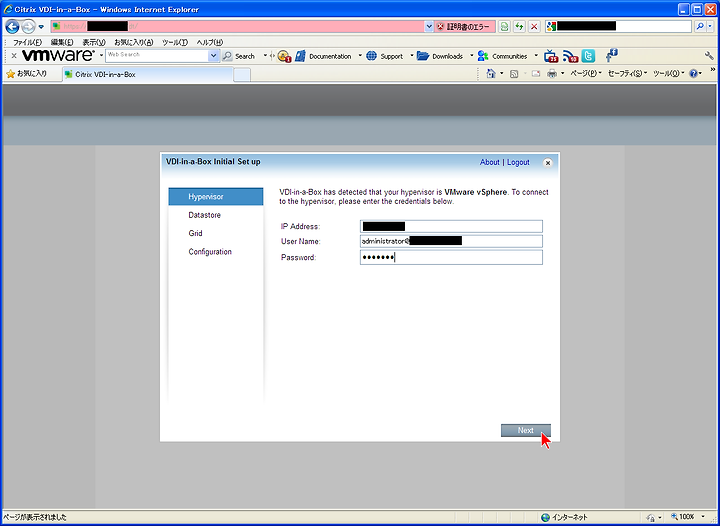The height and width of the screenshot is (526, 720).
Task: Expand the VMware Web Search combo dropdown
Action: (214, 56)
